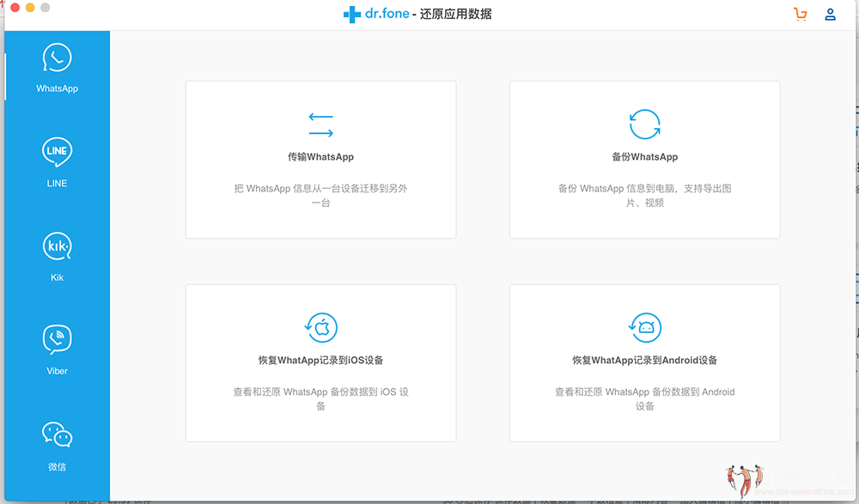859x504 pixels.
Task: Open 恢复WhatApp记录到Android设备 title
Action: click(645, 361)
